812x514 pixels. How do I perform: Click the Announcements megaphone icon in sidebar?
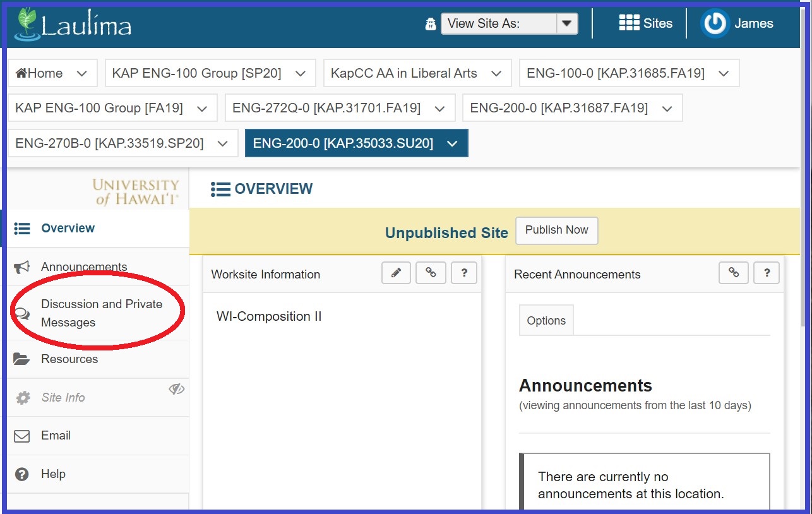(x=21, y=267)
